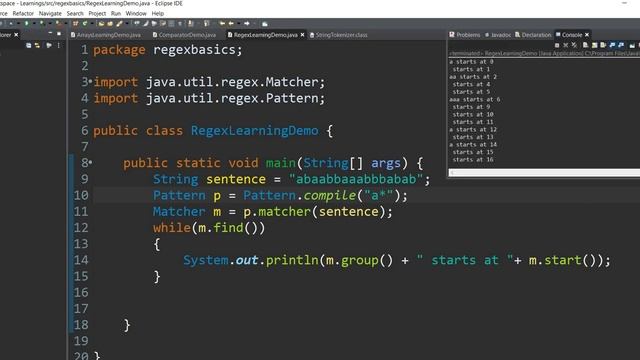This screenshot has height=360, width=640.
Task: Run the program with green Run icon
Action: 27,24
